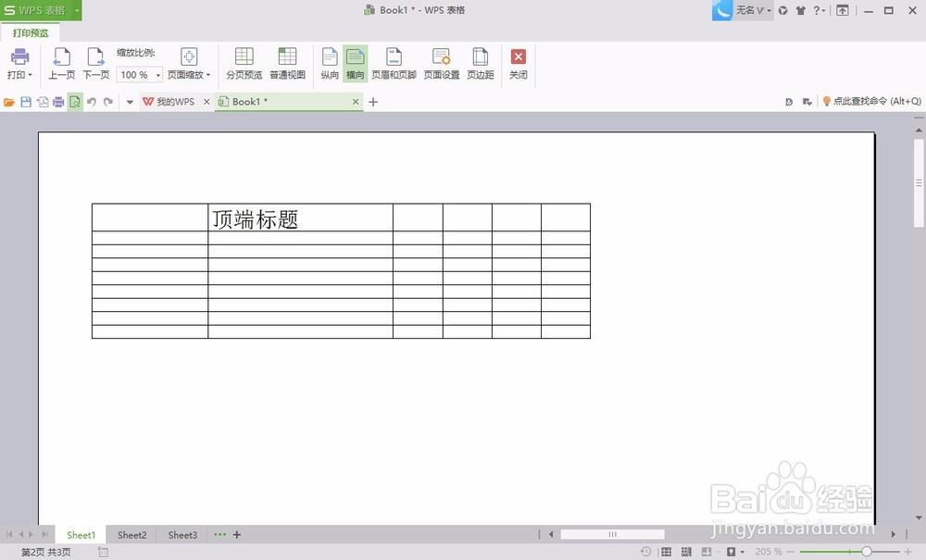This screenshot has height=560, width=926.
Task: Click the zoom slider handle
Action: [x=867, y=552]
